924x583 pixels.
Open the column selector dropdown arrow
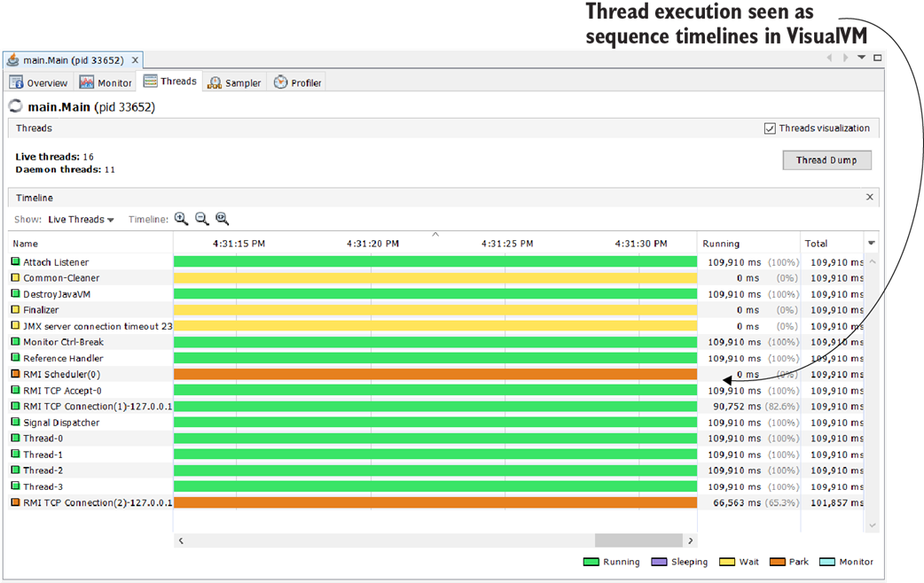871,243
